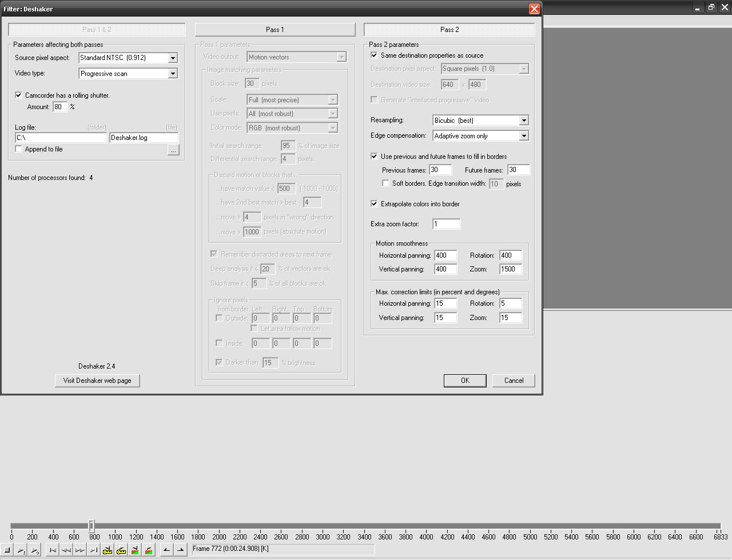
Task: Go to the next keyframe
Action: pyautogui.click(x=121, y=550)
